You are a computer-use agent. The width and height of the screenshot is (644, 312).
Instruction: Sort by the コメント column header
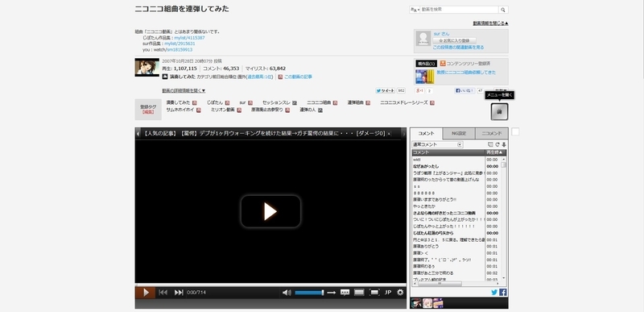click(x=448, y=152)
